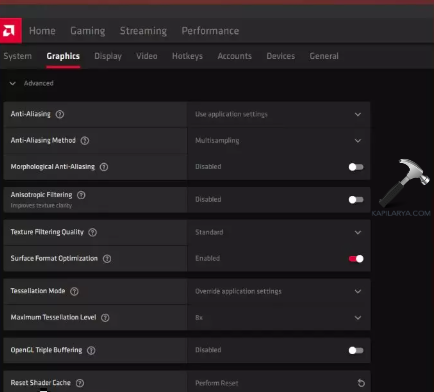
Task: Click the Perform Reset circular arrow icon
Action: click(361, 383)
